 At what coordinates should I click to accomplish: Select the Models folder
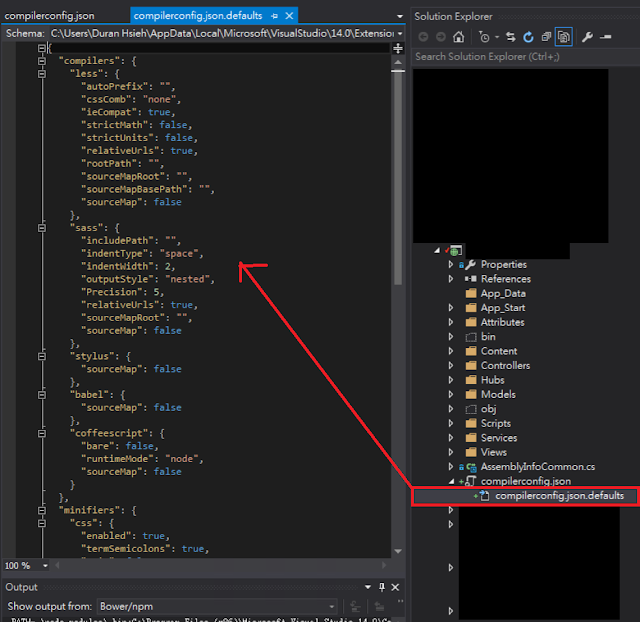498,394
